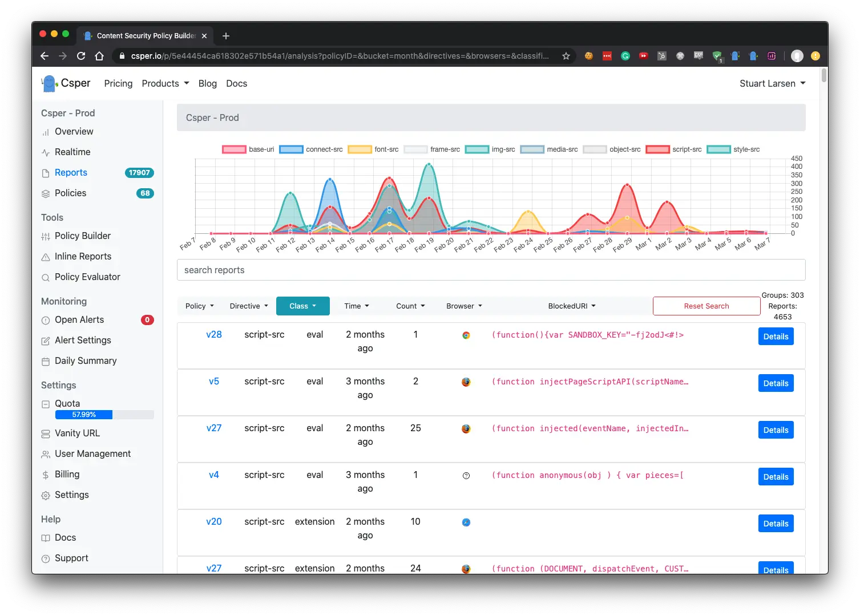Switch to the Content Security Policy Builder tab

click(x=146, y=36)
